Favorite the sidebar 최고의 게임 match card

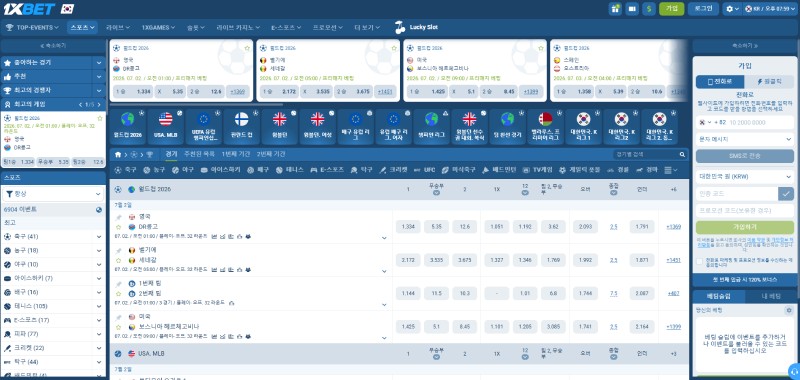[100, 118]
